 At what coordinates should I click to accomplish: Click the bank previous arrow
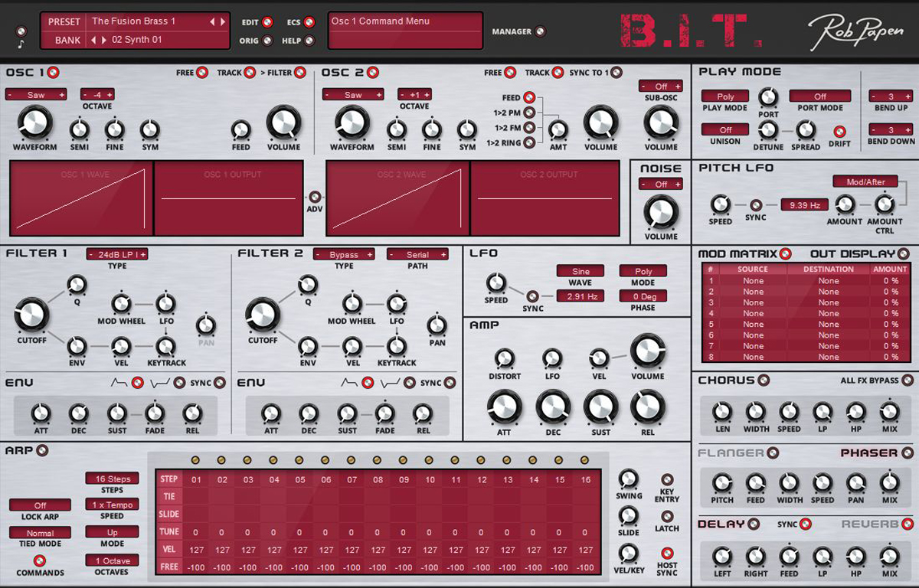click(94, 40)
